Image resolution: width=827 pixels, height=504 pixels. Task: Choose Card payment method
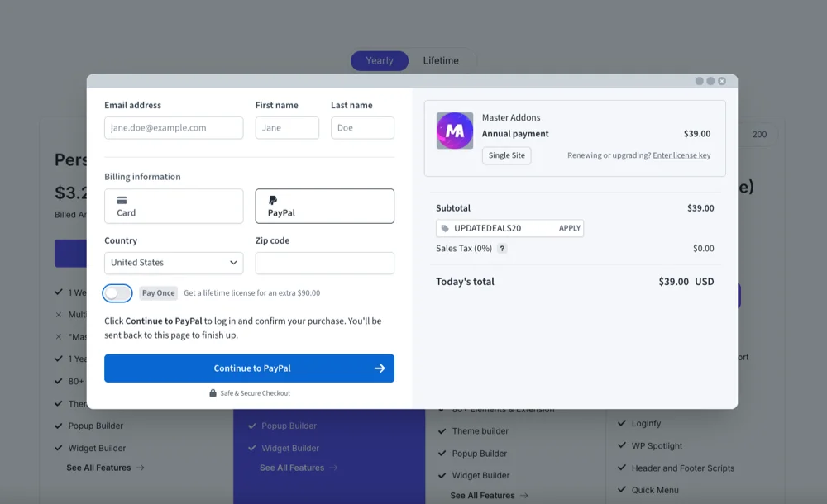pyautogui.click(x=174, y=206)
